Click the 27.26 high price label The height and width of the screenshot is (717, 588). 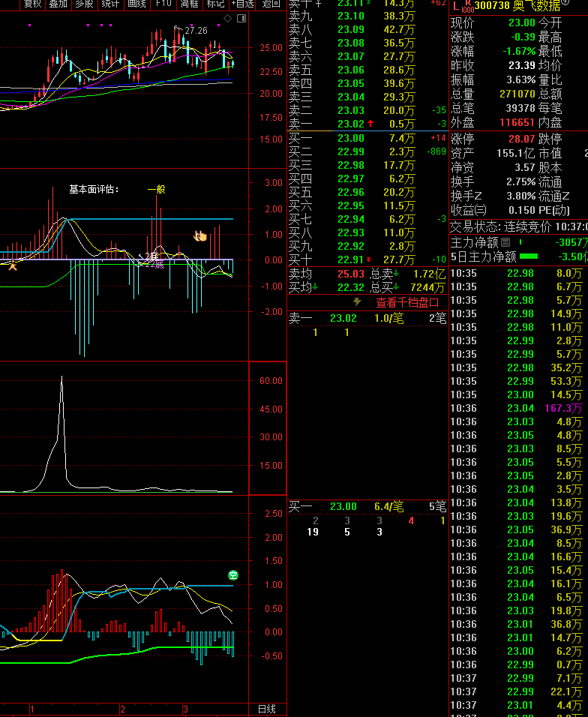pyautogui.click(x=196, y=30)
